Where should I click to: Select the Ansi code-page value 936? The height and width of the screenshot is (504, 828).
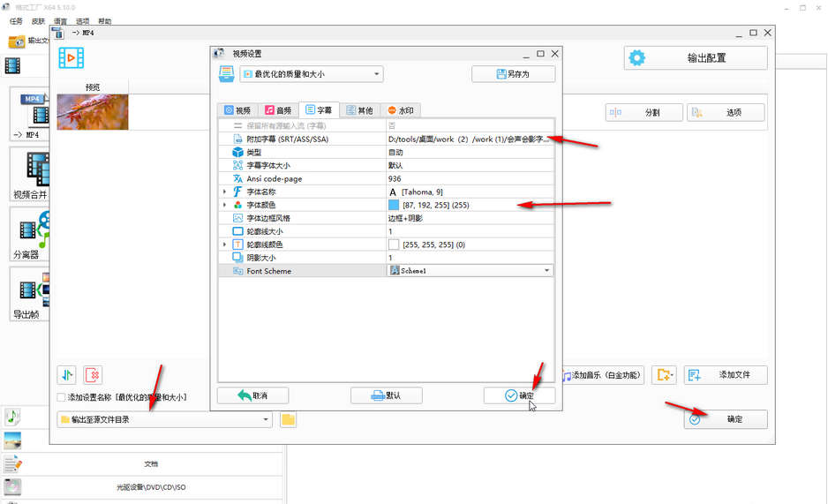point(470,179)
